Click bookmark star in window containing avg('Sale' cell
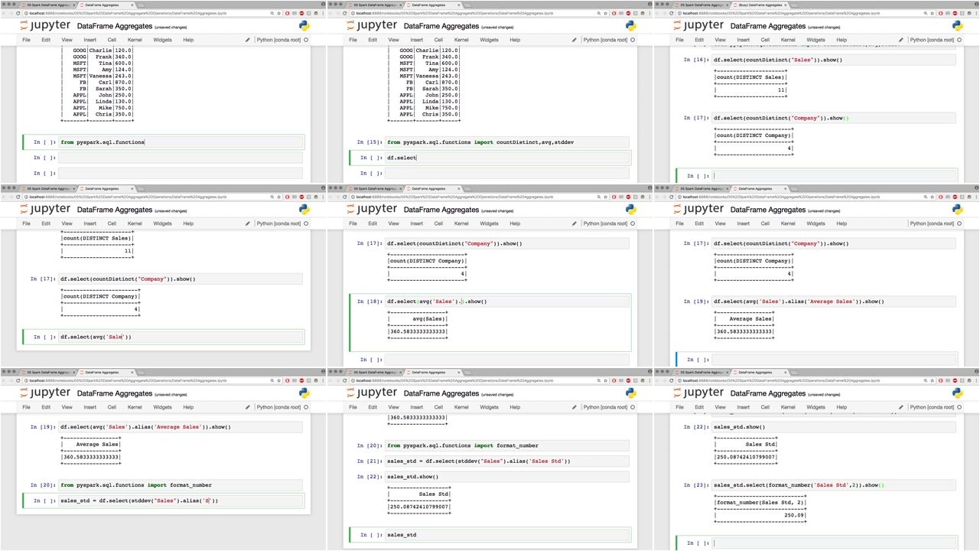The image size is (980, 551). 278,197
